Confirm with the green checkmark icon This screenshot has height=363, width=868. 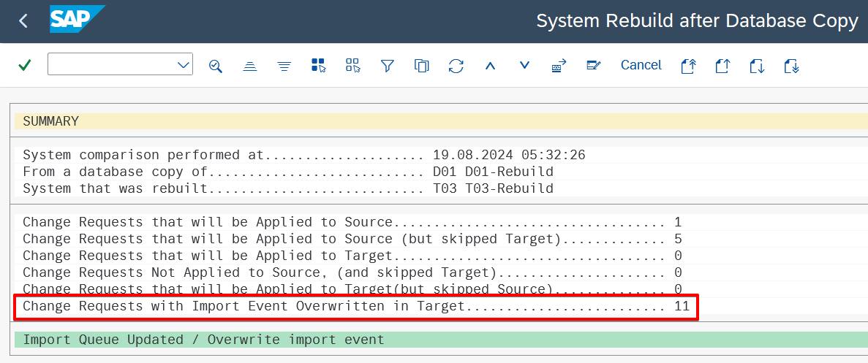(24, 65)
